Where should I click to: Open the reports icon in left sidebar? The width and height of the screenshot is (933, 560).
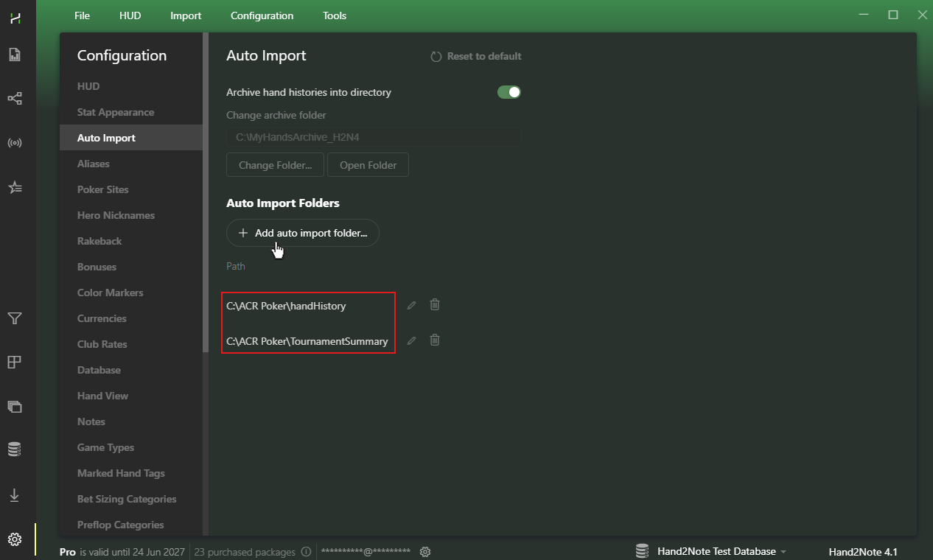pos(15,55)
